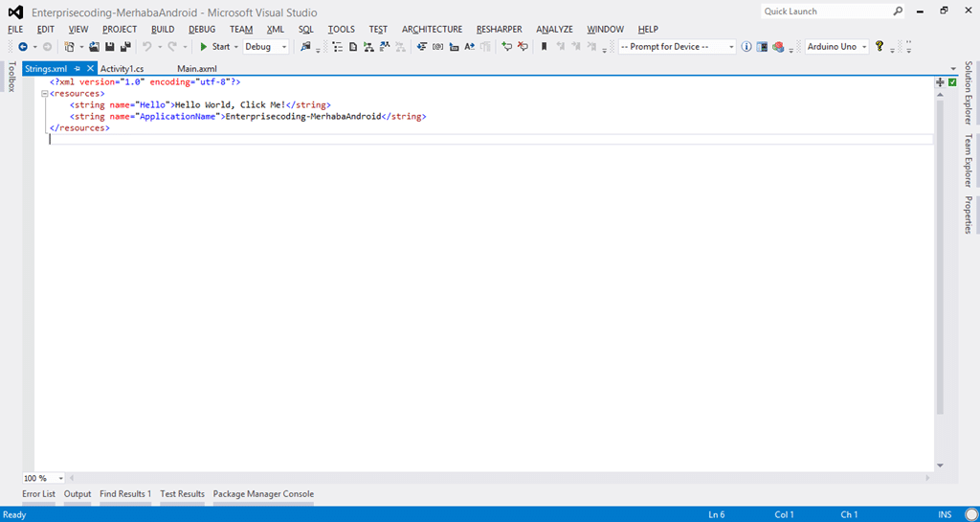The image size is (980, 522).
Task: Click the add comment bubble icon
Action: coord(507,46)
